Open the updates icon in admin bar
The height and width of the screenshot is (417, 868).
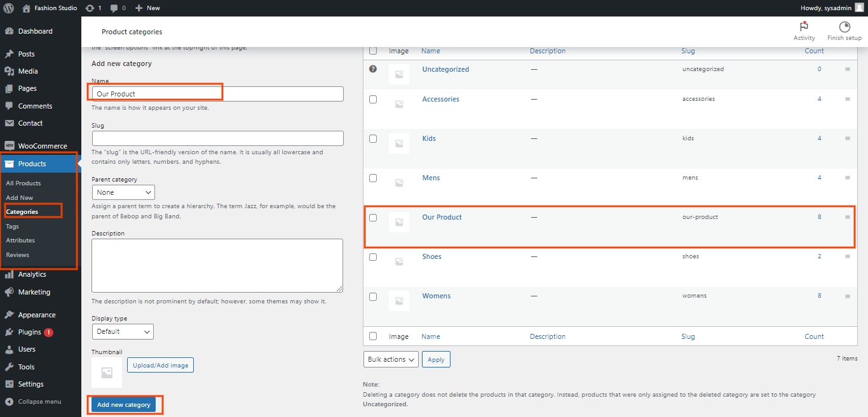pos(90,8)
